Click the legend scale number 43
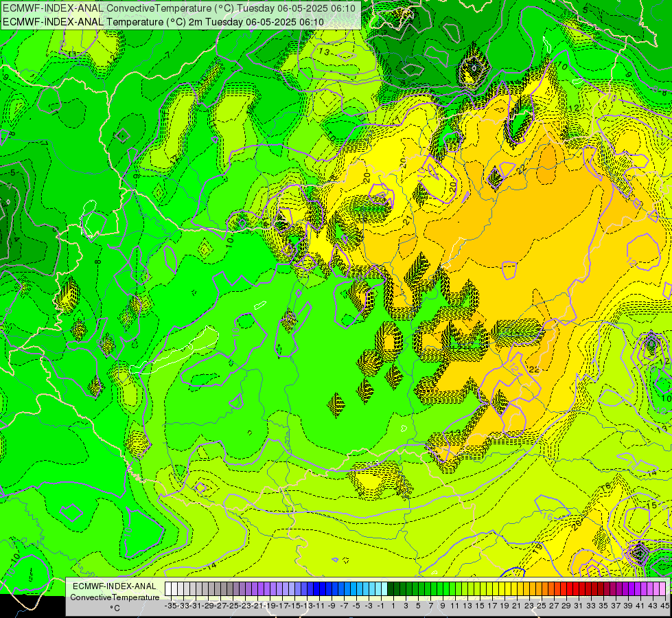This screenshot has height=618, width=672. click(653, 606)
